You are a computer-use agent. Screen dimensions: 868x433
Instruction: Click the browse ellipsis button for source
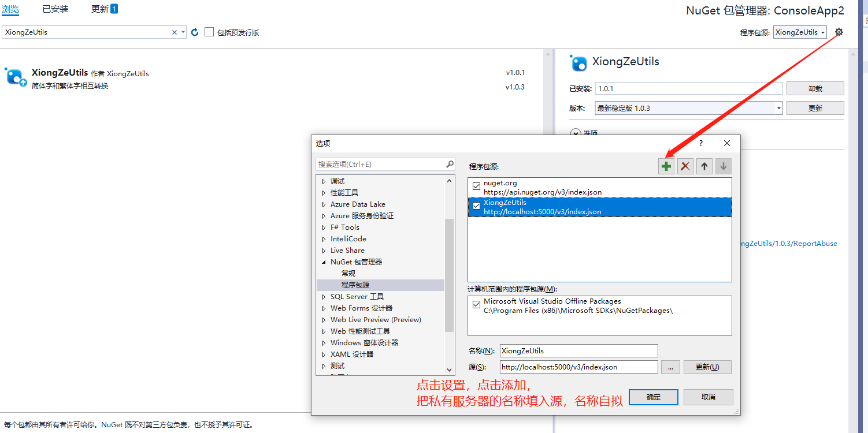[670, 367]
